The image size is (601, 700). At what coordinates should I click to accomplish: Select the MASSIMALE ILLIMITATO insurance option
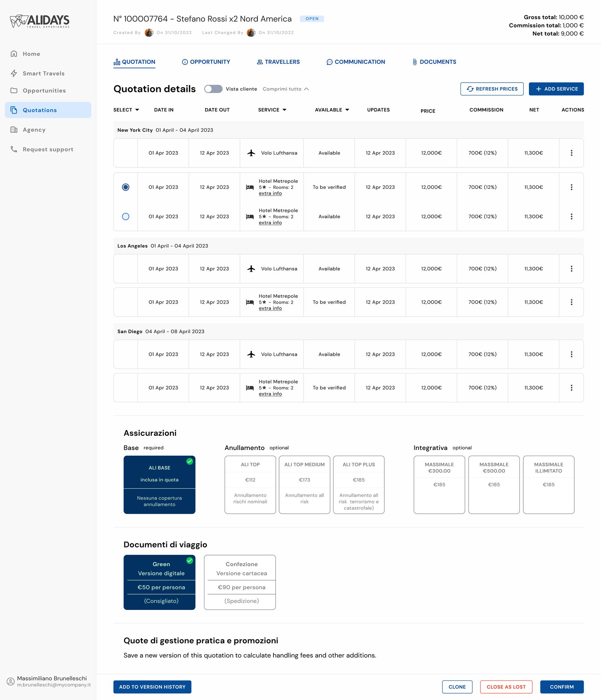point(548,485)
